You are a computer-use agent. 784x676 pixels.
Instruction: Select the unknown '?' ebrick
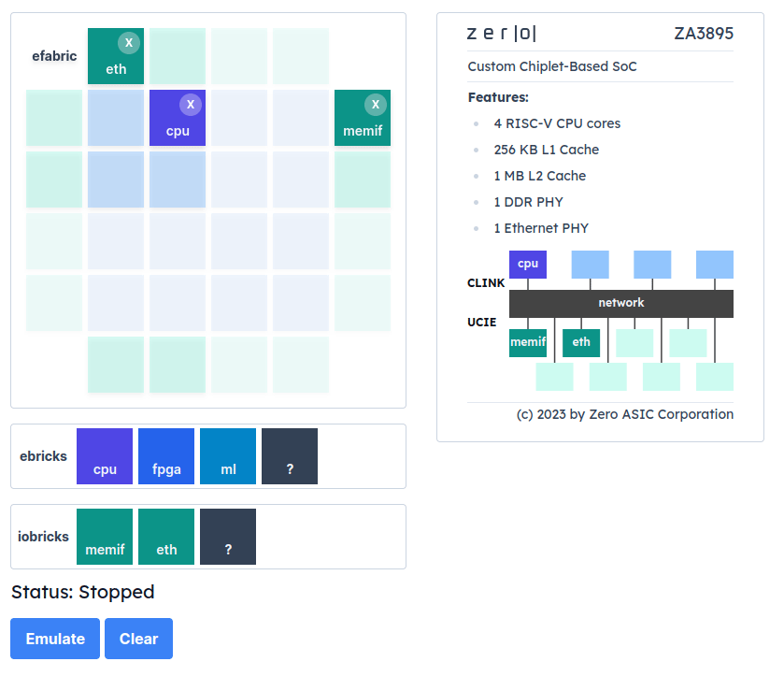click(x=289, y=456)
